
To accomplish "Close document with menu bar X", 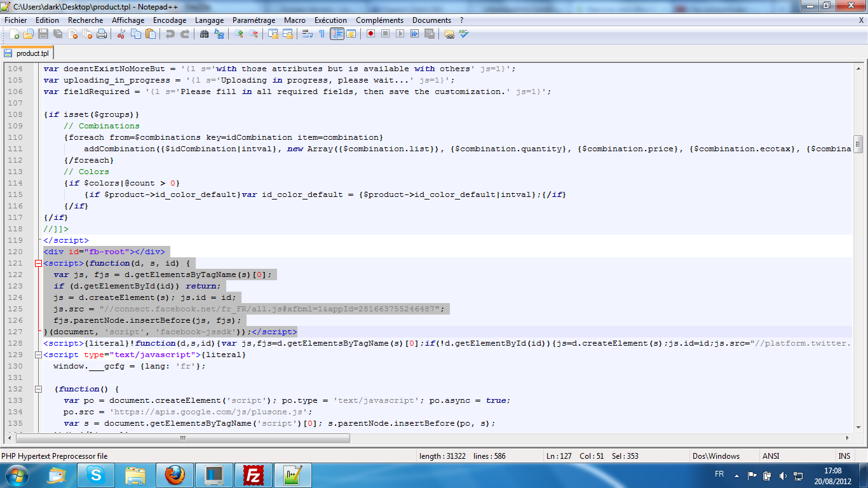I will [x=862, y=20].
